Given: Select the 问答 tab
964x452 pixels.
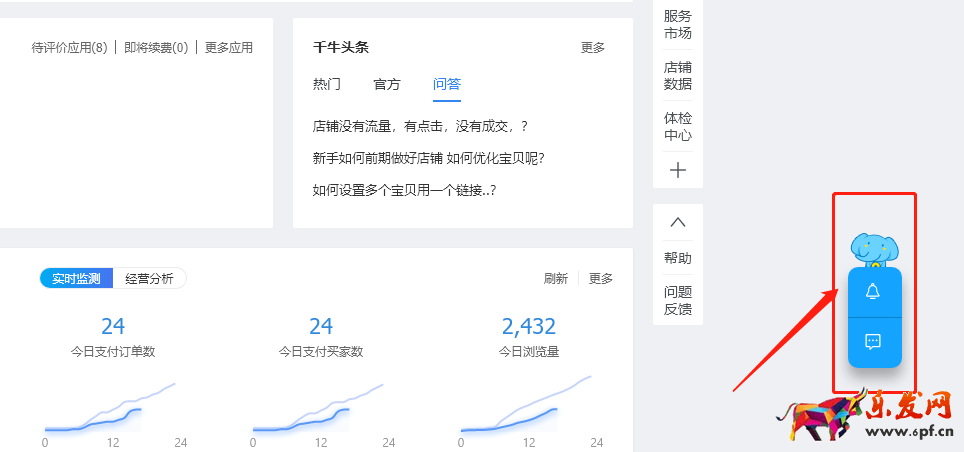Looking at the screenshot, I should click(447, 84).
